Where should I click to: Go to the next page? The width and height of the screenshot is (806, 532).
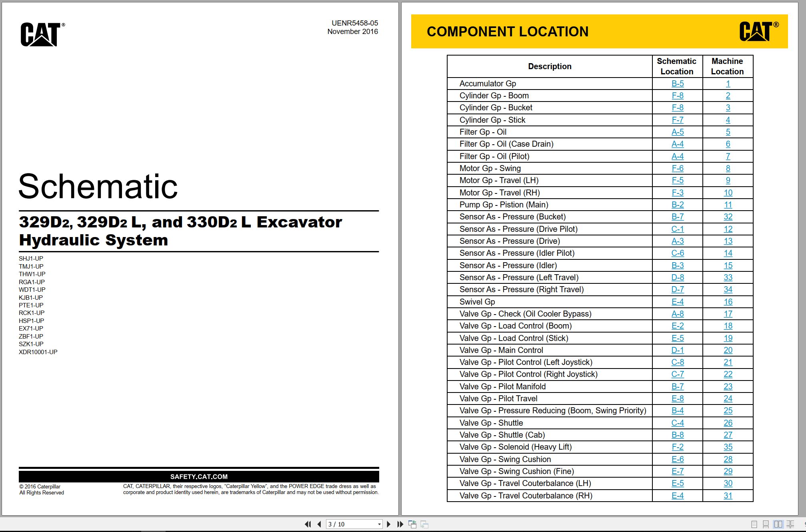click(388, 524)
